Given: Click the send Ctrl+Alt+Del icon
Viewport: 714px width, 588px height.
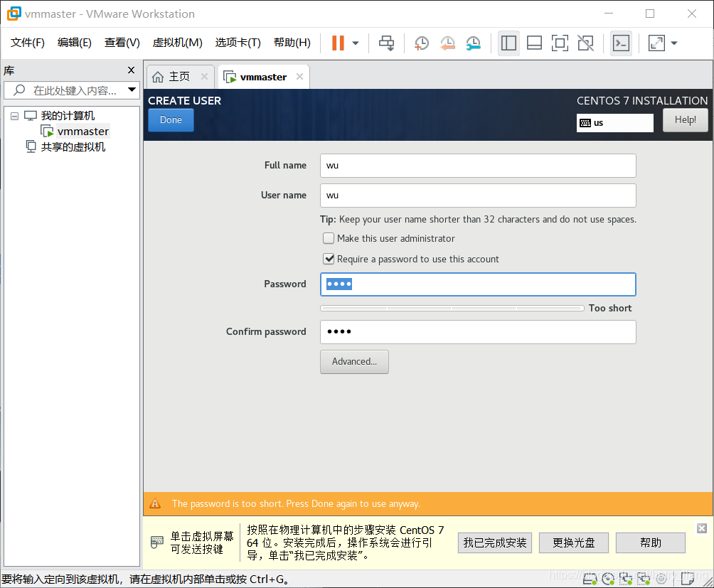Looking at the screenshot, I should pos(387,43).
